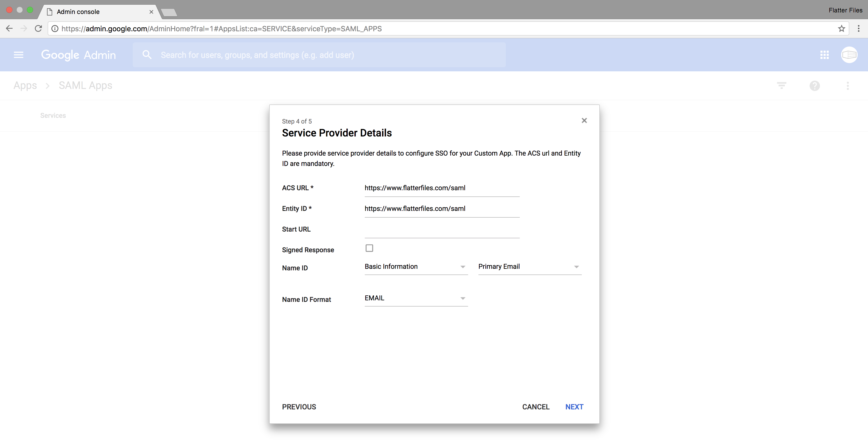Click the SAML Apps breadcrumb
Image resolution: width=868 pixels, height=443 pixels.
coord(86,86)
